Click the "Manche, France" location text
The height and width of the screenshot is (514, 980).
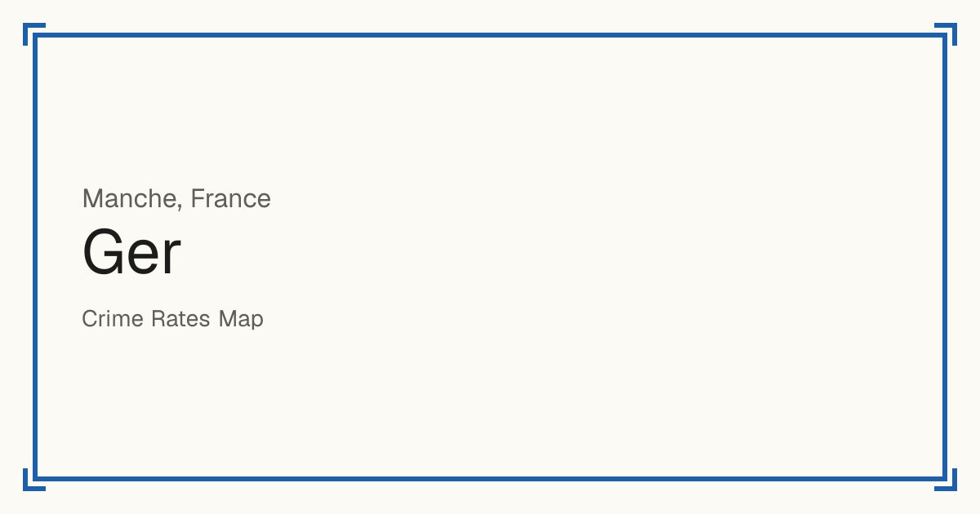176,198
